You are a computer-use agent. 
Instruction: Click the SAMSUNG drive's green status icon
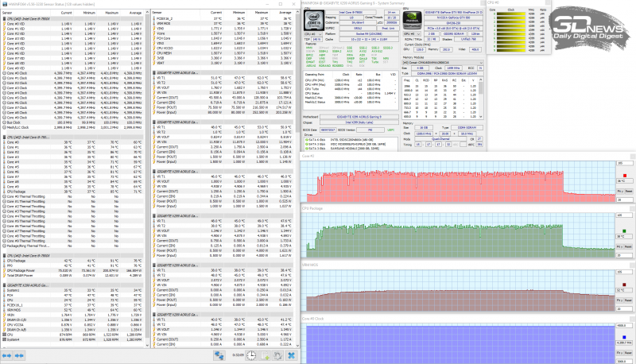(x=307, y=149)
